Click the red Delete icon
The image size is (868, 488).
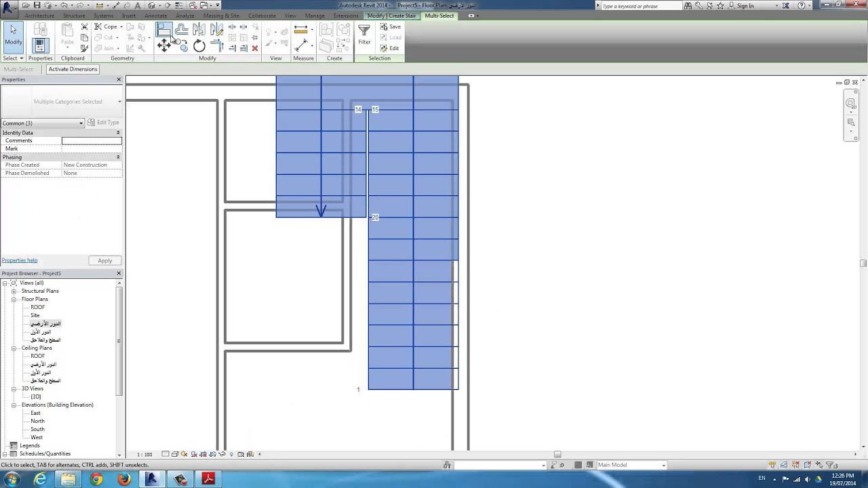[x=255, y=48]
